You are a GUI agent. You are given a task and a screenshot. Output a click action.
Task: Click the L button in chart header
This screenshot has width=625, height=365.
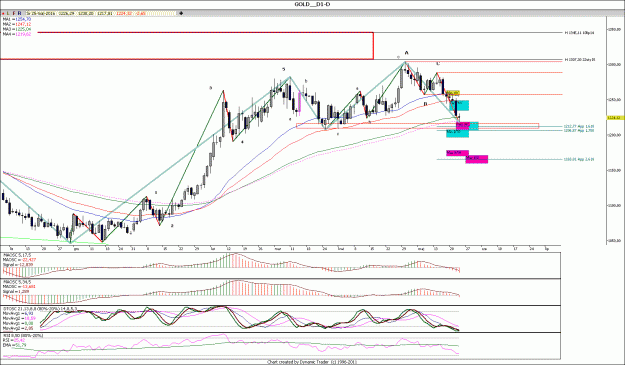(8, 13)
